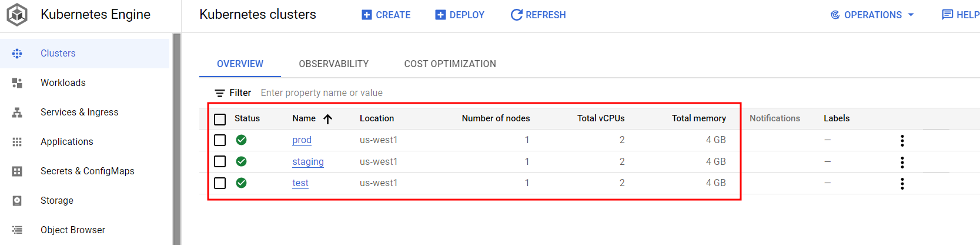Click the Refresh button
Screen dimensions: 980x245
(538, 15)
